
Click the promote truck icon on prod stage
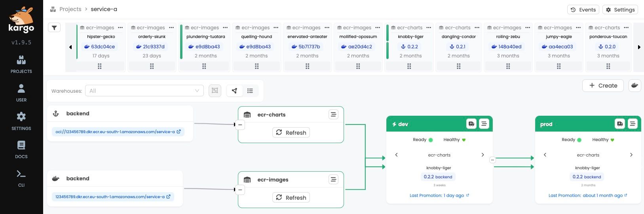[620, 124]
